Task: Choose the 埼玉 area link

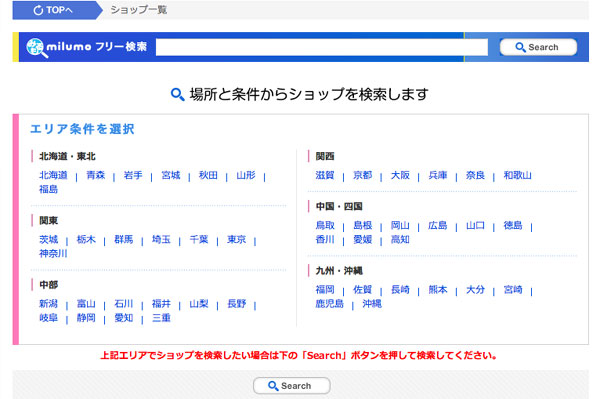Action: (161, 239)
